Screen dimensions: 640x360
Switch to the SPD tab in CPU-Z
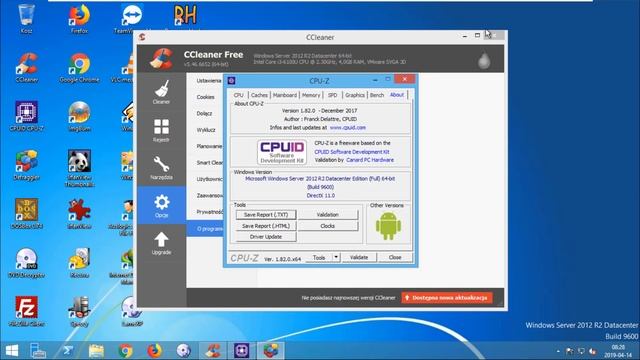pyautogui.click(x=333, y=95)
